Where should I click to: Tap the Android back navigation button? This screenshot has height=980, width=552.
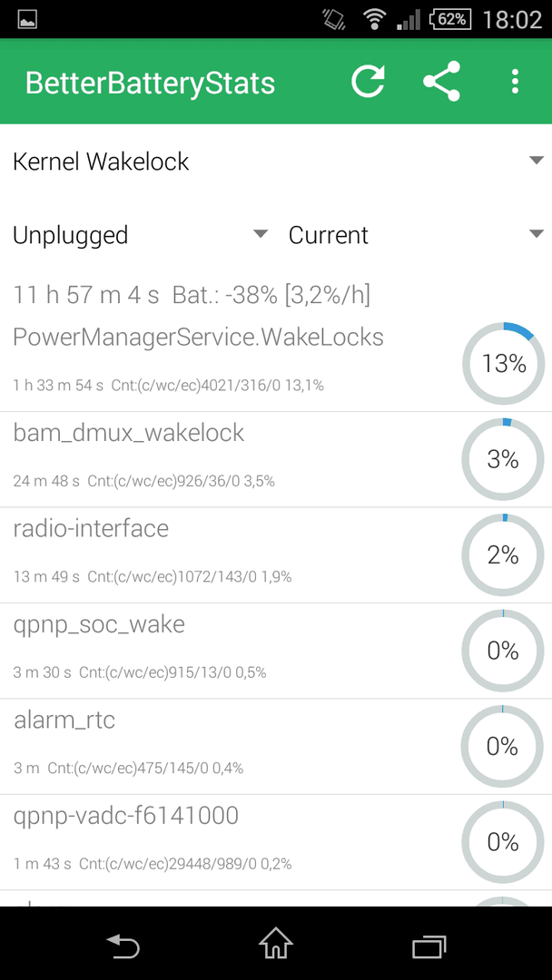[x=123, y=943]
